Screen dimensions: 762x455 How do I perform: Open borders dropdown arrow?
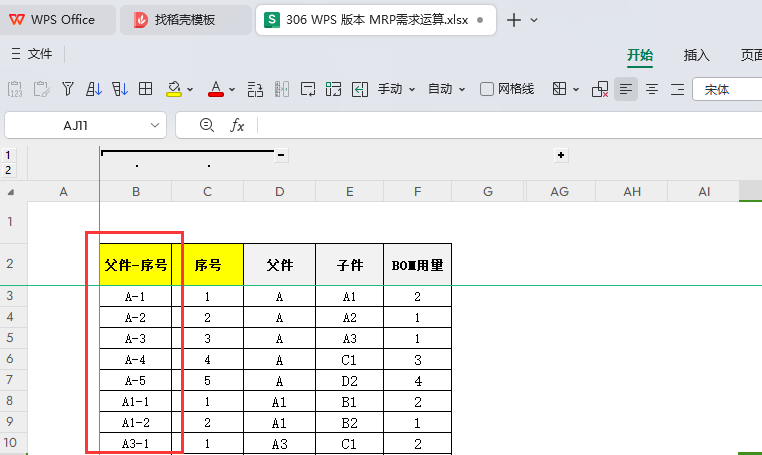click(x=576, y=89)
